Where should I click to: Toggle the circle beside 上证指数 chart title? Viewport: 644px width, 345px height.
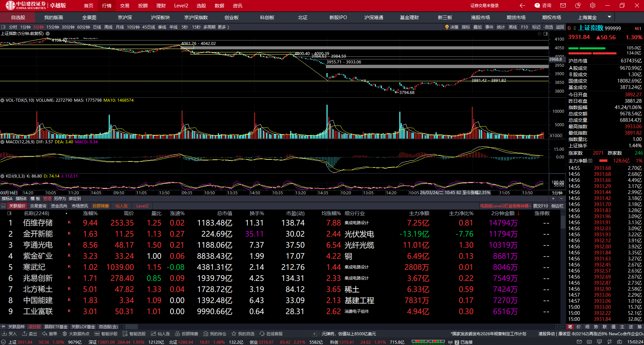48,34
